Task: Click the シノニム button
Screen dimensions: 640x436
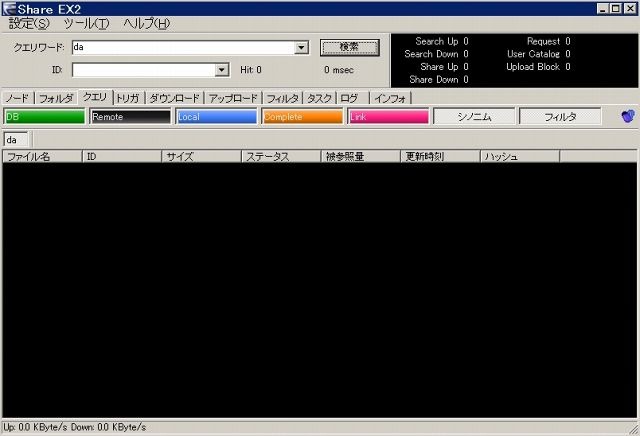Action: click(474, 117)
